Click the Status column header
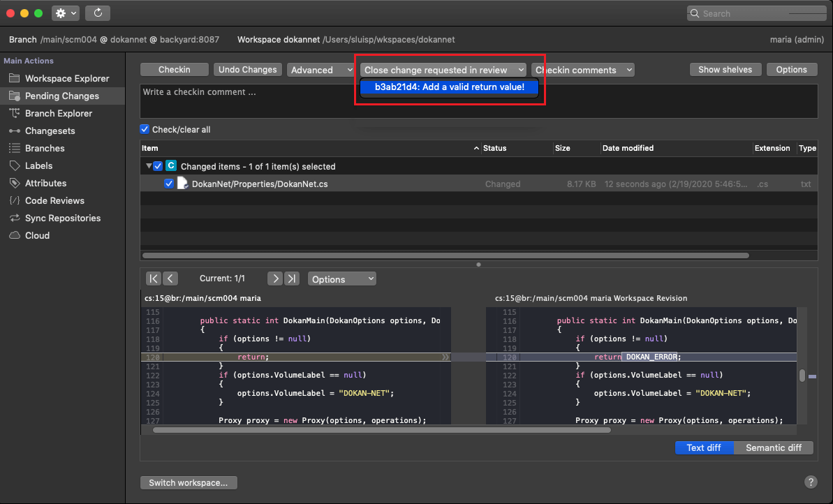The height and width of the screenshot is (504, 833). 517,148
